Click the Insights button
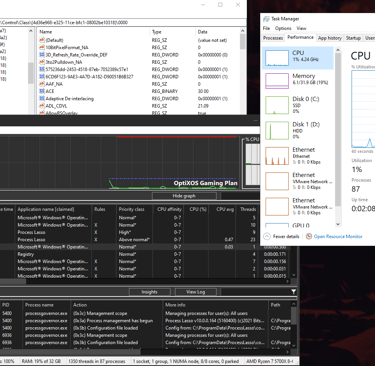The image size is (375, 366). tap(149, 292)
